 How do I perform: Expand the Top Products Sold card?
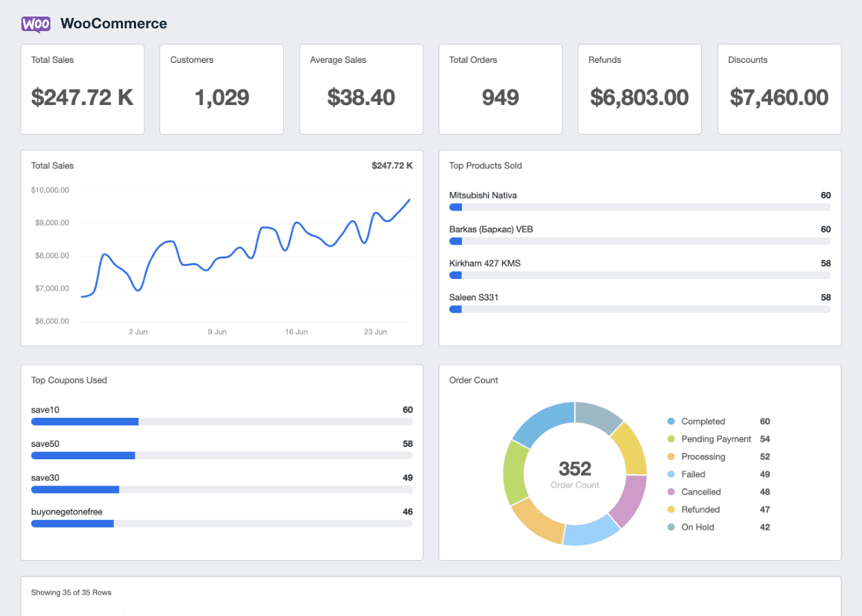(485, 166)
